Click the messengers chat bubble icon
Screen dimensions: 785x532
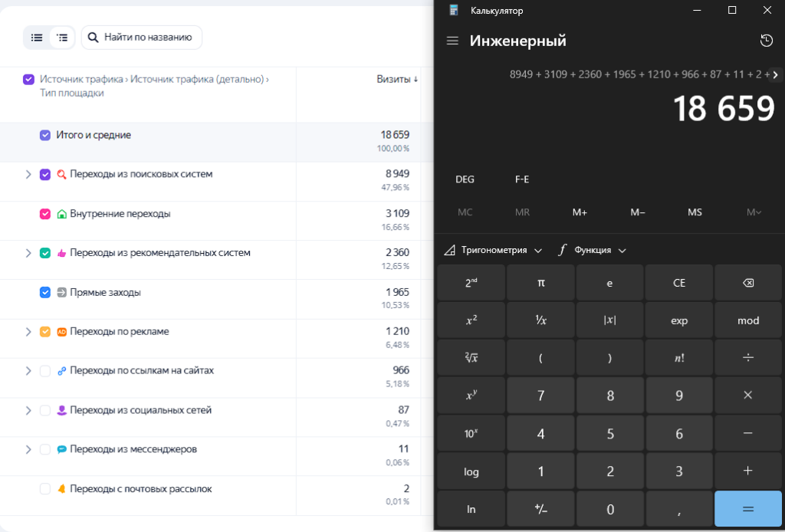[61, 449]
